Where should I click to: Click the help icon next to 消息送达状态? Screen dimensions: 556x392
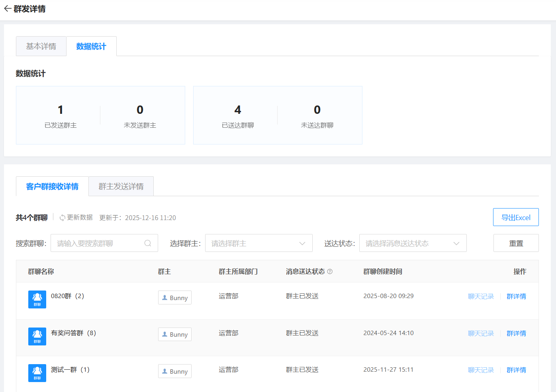(x=330, y=271)
